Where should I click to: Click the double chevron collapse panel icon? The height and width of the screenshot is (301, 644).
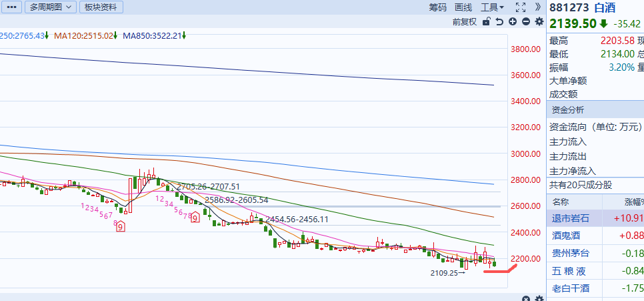(538, 7)
